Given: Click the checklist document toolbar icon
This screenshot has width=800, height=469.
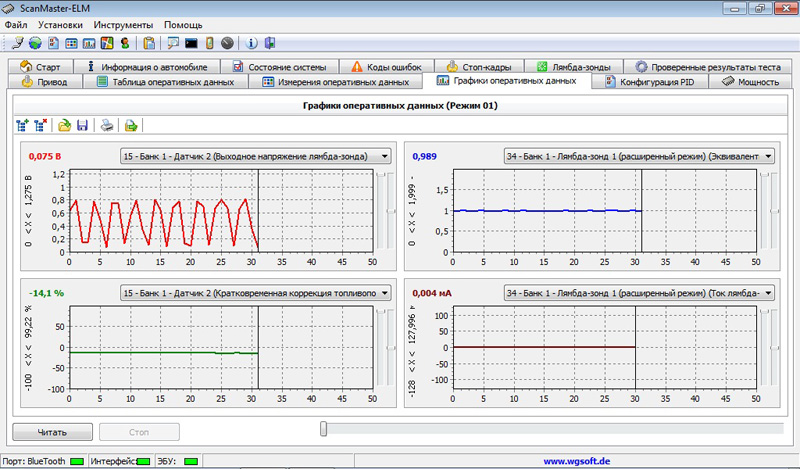Looking at the screenshot, I should click(x=54, y=43).
